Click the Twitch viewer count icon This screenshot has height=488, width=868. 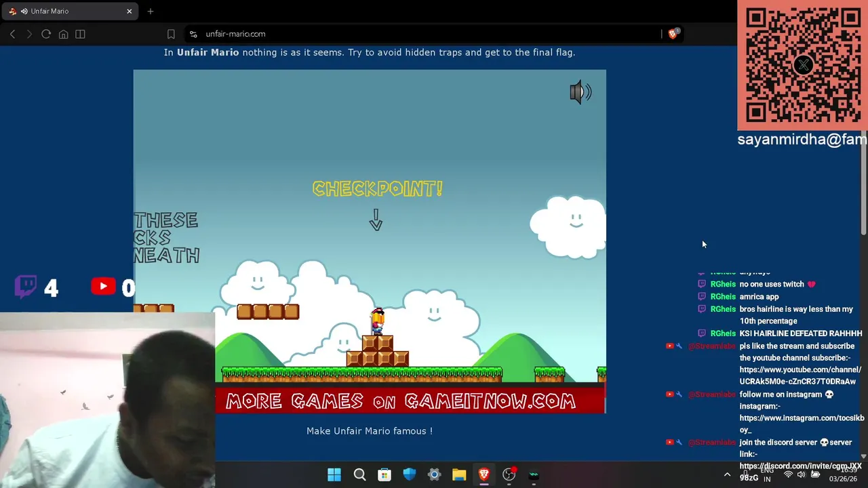pos(26,286)
